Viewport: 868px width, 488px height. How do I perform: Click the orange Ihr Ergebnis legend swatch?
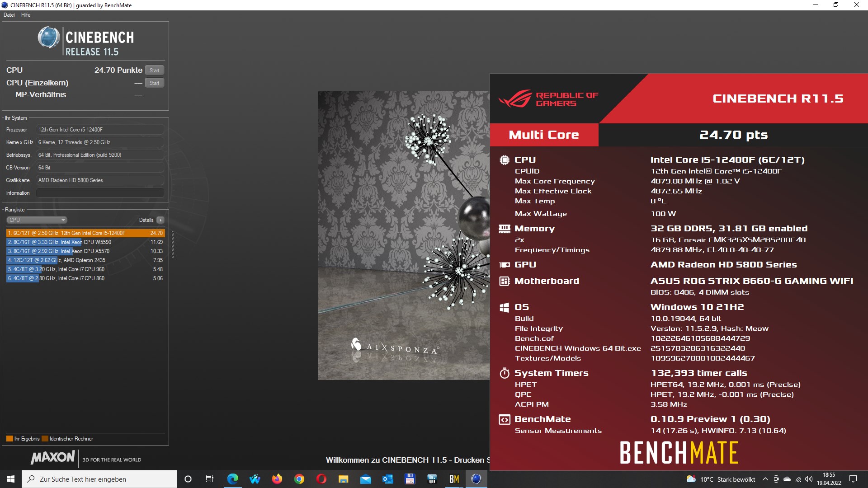click(x=9, y=439)
